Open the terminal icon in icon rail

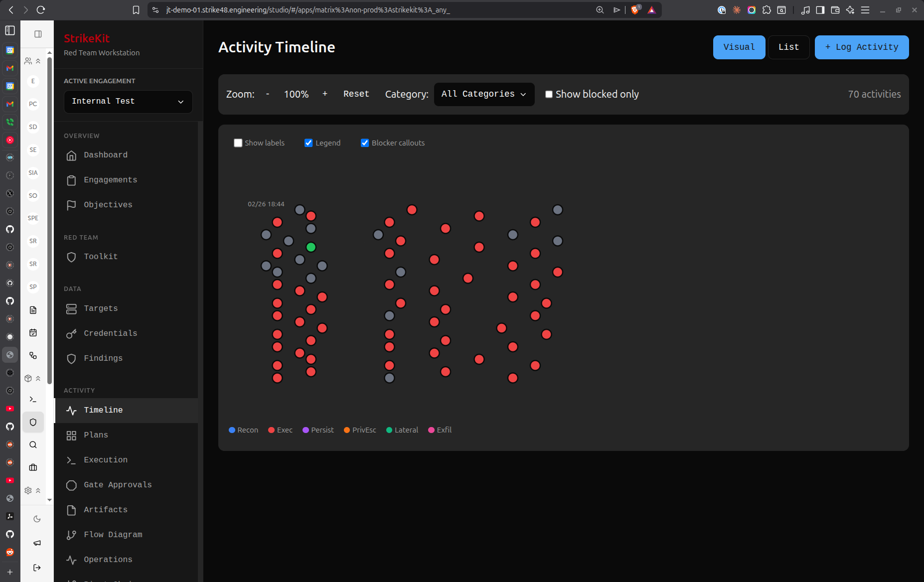[x=33, y=400]
